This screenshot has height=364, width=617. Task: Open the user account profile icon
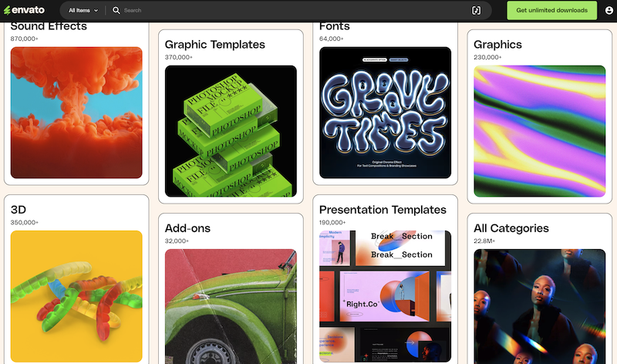609,11
